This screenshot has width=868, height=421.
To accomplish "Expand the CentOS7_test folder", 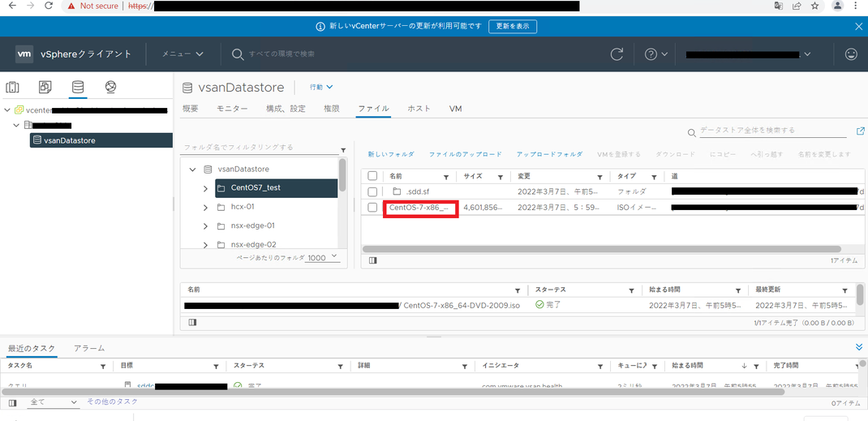I will (x=206, y=189).
